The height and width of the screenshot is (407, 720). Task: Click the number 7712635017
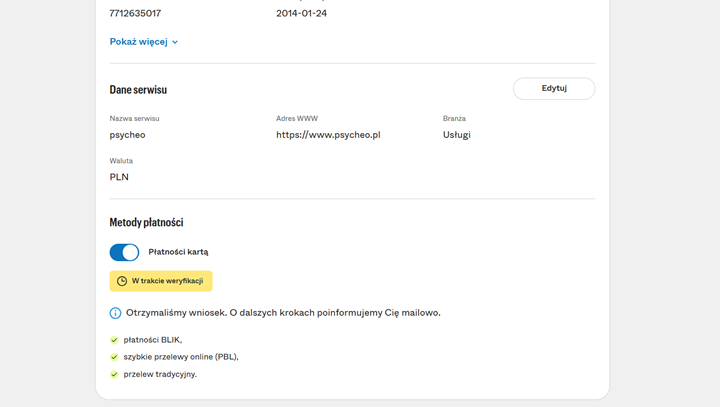tap(135, 13)
